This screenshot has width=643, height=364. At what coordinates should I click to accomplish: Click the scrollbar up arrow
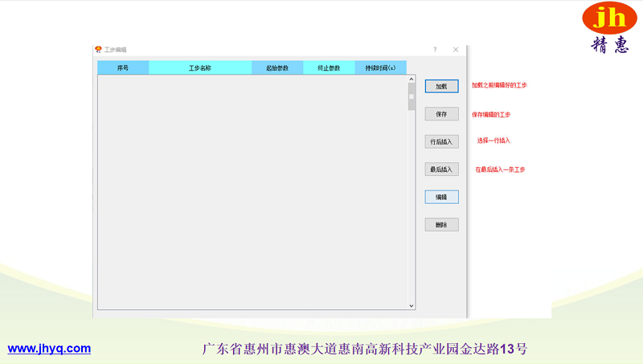(412, 79)
